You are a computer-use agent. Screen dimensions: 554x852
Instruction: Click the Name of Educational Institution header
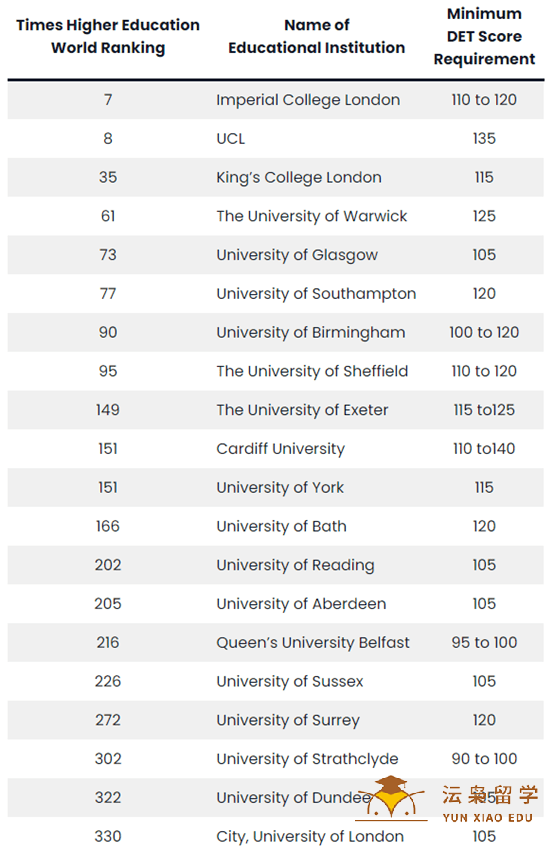pyautogui.click(x=317, y=36)
